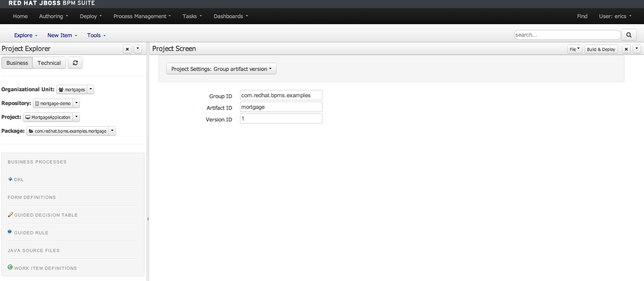Close the Project Explorer panel

pos(127,49)
